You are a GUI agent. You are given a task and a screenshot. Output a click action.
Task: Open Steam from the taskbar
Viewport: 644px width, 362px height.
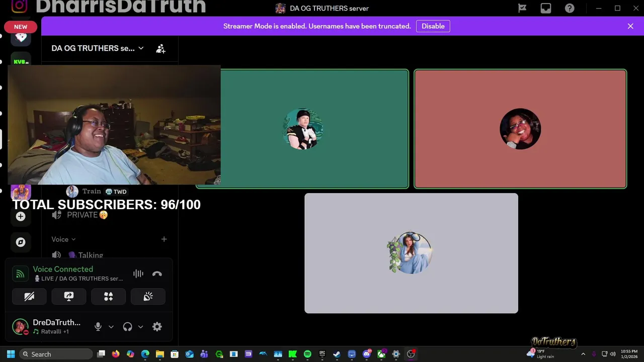tap(337, 354)
